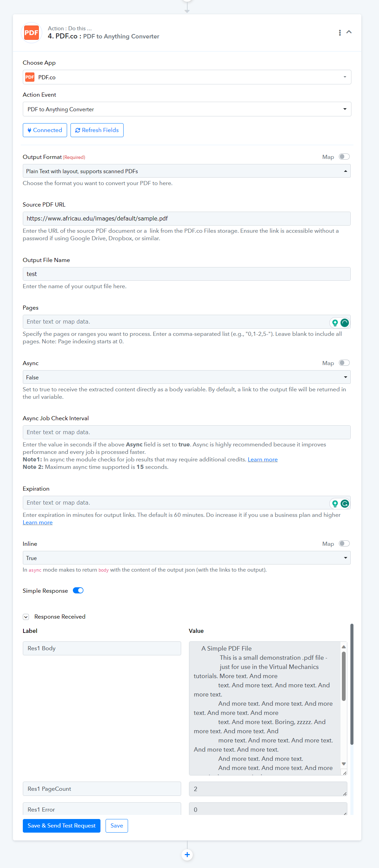379x868 pixels.
Task: Turn off the Simple Response toggle
Action: pos(78,590)
